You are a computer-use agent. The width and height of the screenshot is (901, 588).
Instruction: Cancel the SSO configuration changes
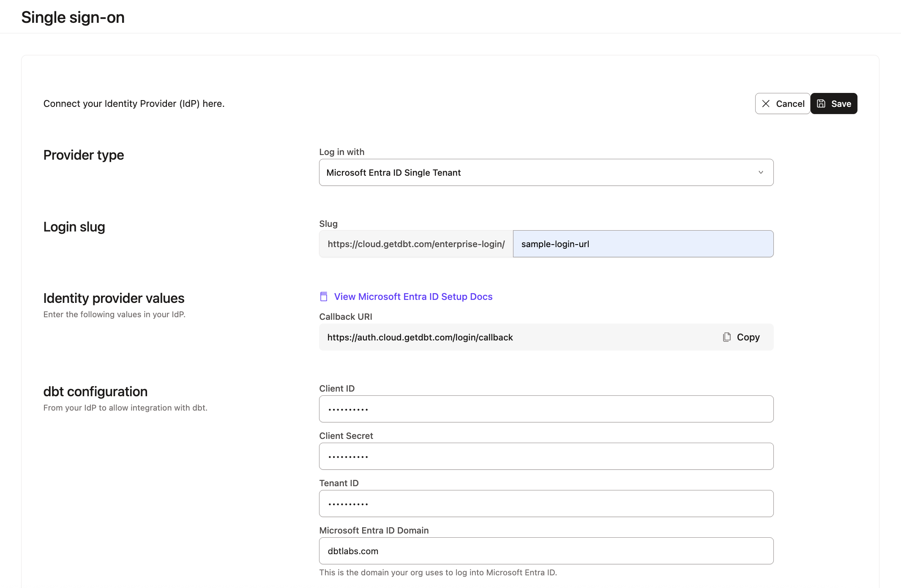(x=782, y=103)
